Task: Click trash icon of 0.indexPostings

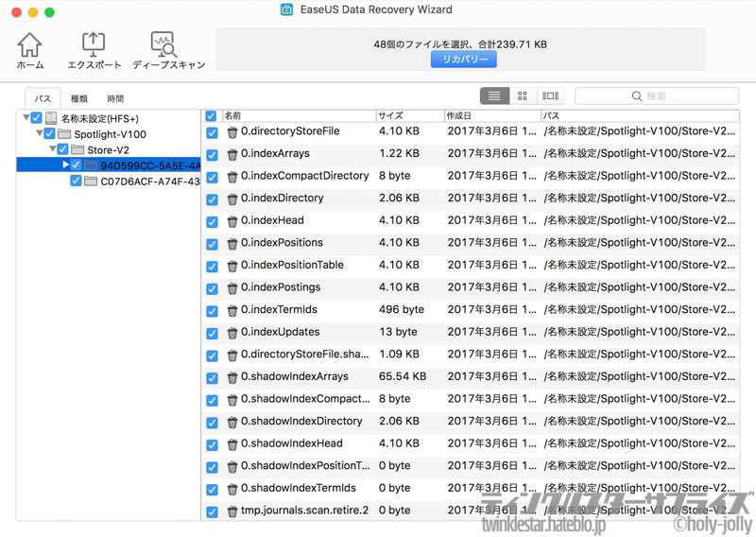Action: pos(232,288)
